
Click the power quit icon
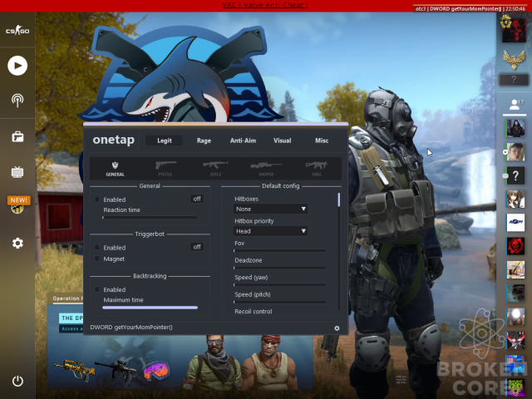click(x=17, y=381)
